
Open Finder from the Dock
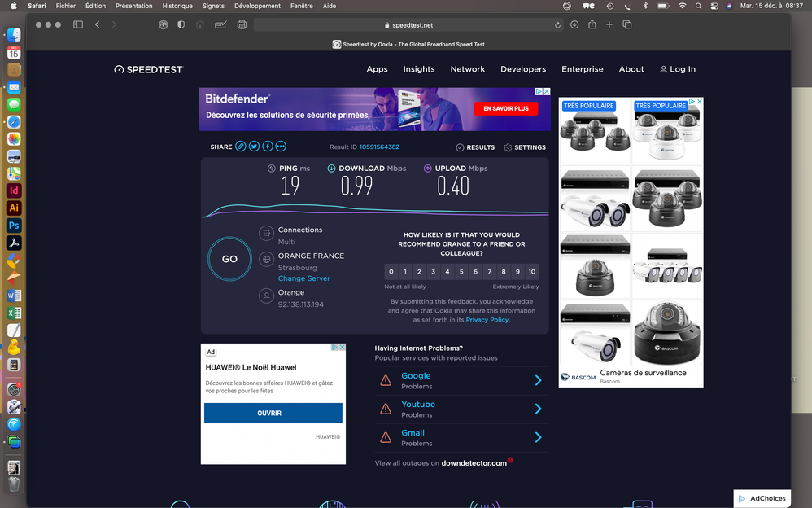14,35
